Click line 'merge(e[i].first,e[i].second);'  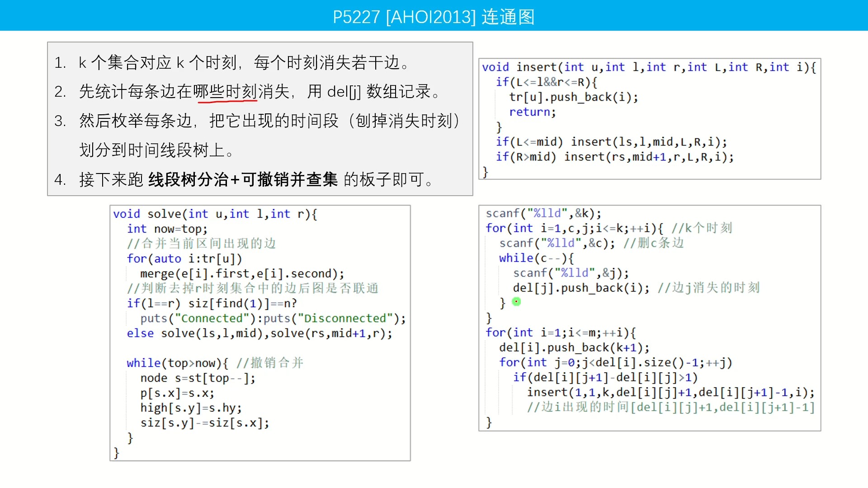pyautogui.click(x=242, y=273)
